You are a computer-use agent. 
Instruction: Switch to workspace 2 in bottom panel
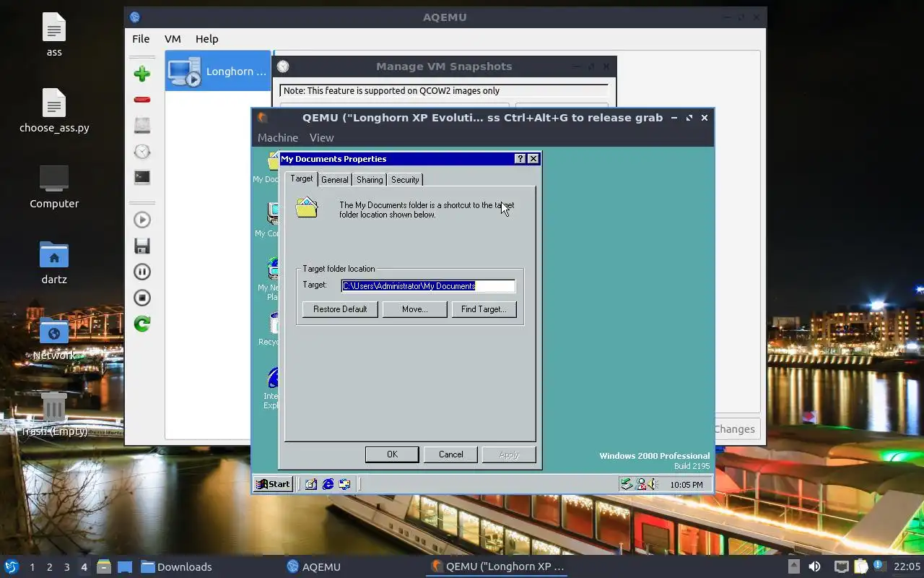[x=50, y=567]
